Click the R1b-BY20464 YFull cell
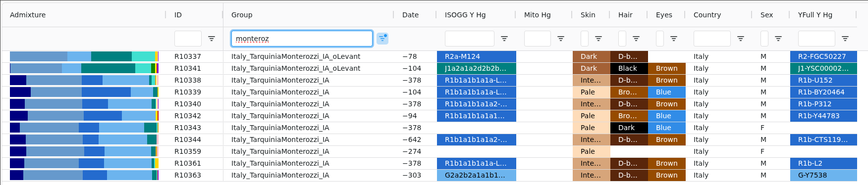The image size is (868, 185). (x=823, y=92)
